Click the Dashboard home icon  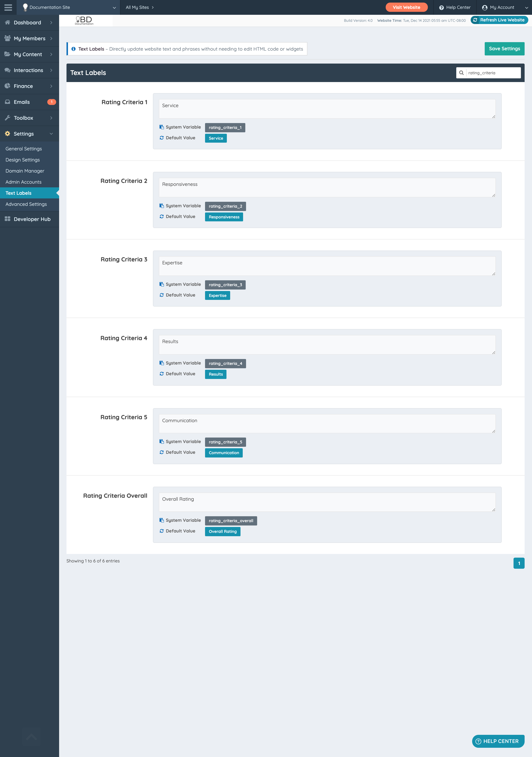(7, 22)
